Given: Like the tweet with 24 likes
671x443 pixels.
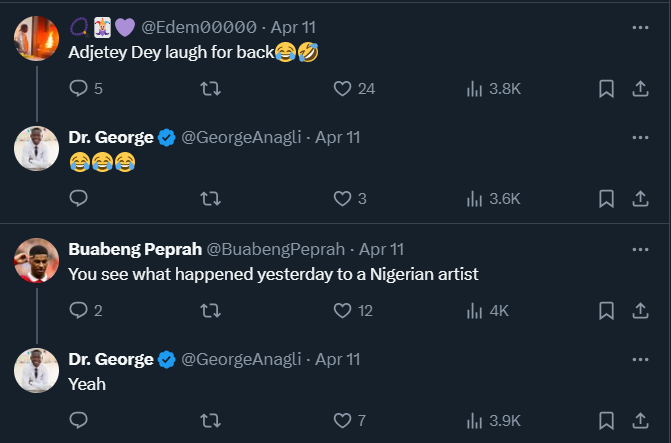Looking at the screenshot, I should 343,88.
